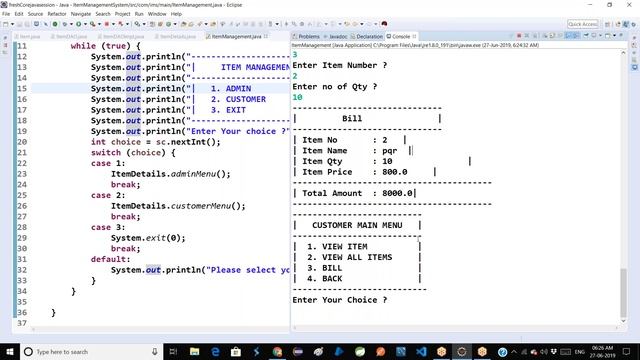Screen dimensions: 640x360
Task: Click the New file toolbar icon
Action: pos(6,24)
